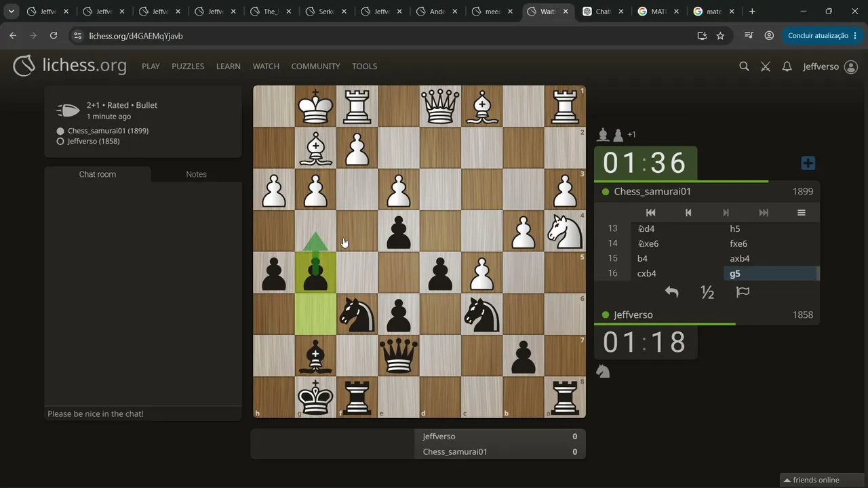The image size is (868, 488).
Task: Select the black king on g8
Action: point(315,397)
